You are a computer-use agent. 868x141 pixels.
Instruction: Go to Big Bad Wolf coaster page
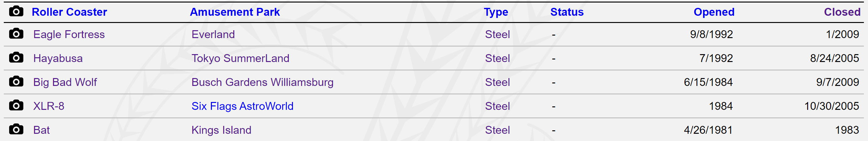pyautogui.click(x=65, y=82)
